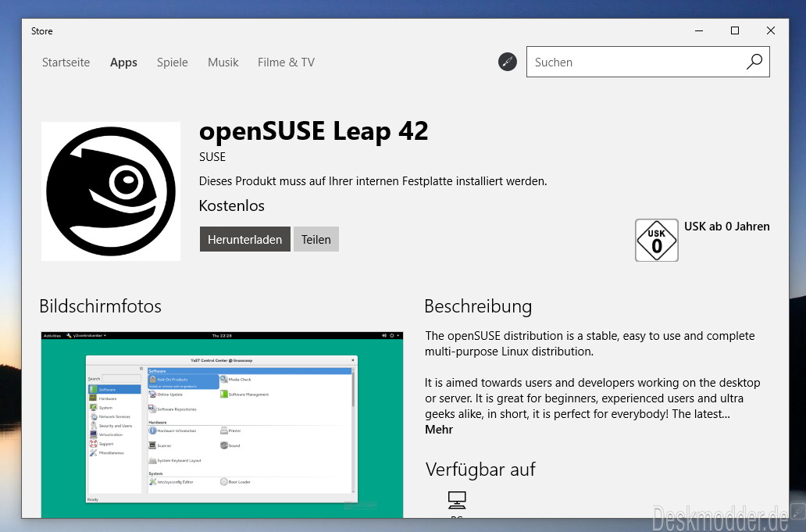Open the user account avatar icon

point(508,62)
